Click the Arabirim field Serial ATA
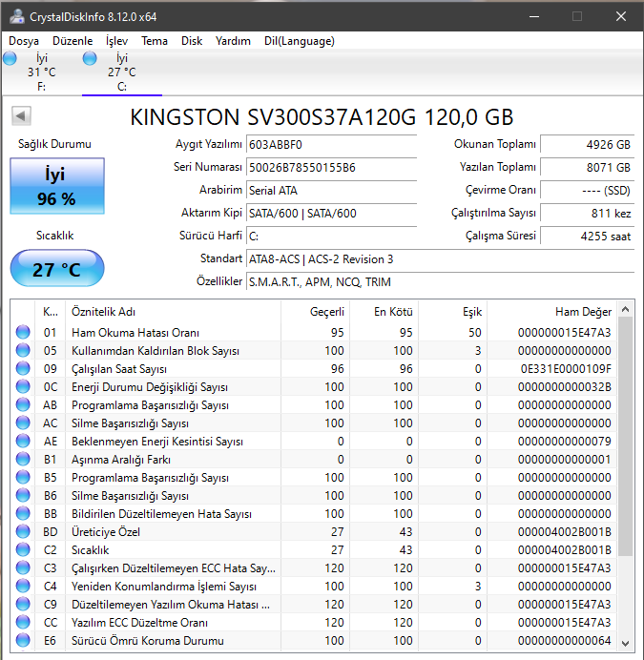The width and height of the screenshot is (644, 660). (x=331, y=190)
